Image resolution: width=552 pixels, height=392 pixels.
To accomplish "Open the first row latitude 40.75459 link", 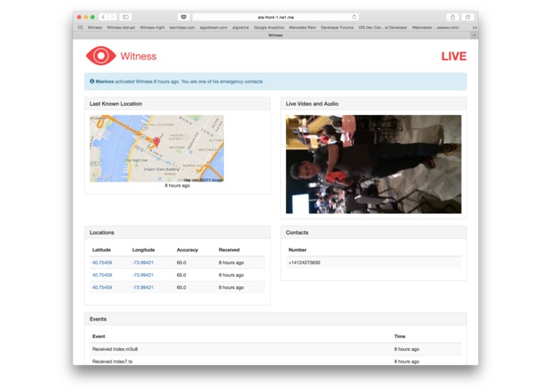I will 102,263.
